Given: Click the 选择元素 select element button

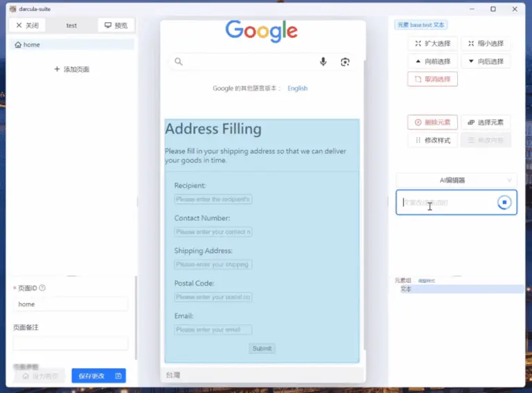Looking at the screenshot, I should (486, 122).
